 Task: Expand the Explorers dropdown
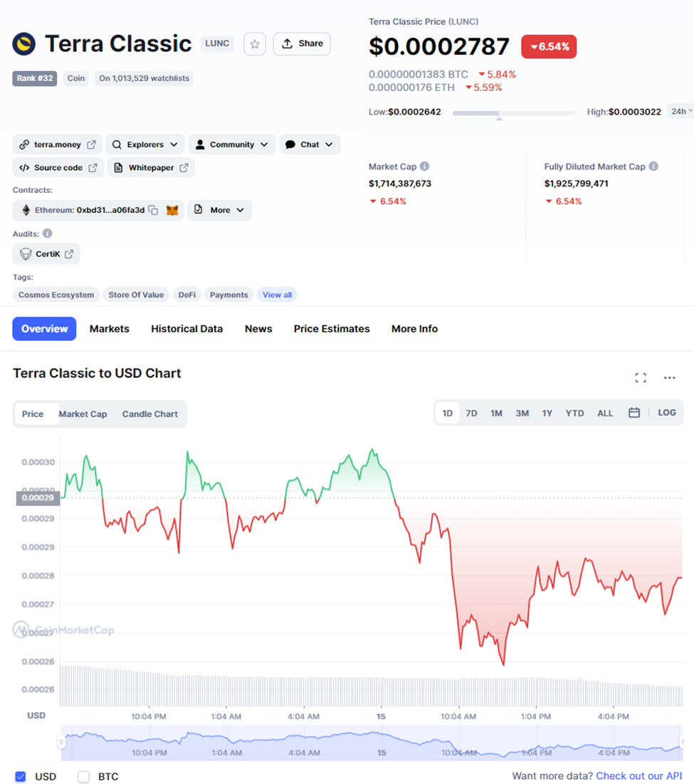point(145,144)
